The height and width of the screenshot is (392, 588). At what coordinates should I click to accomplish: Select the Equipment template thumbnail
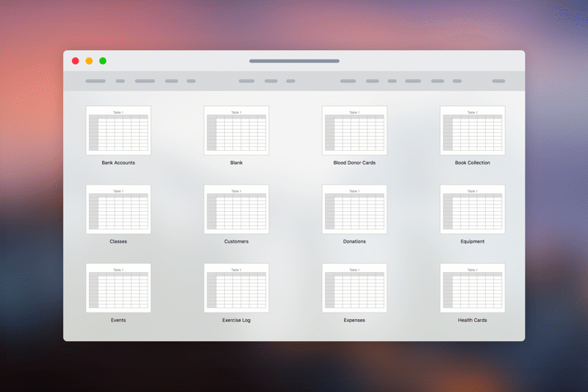473,209
